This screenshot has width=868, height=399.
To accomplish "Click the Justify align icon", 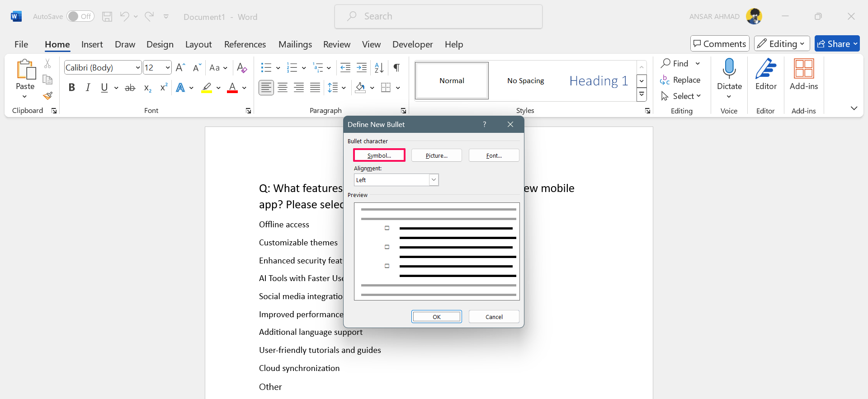I will [x=315, y=87].
